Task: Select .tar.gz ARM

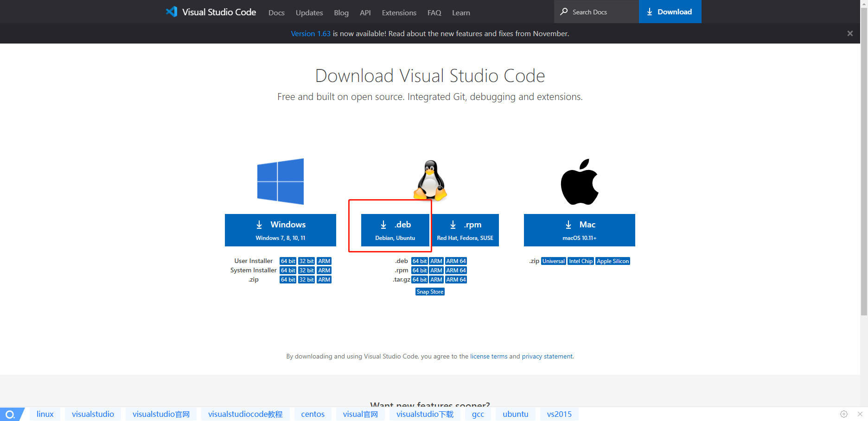Action: [x=436, y=280]
